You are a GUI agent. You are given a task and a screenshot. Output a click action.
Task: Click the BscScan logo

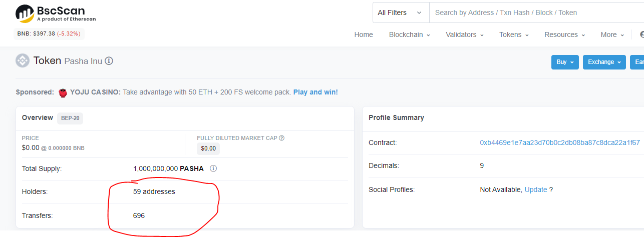[x=56, y=13]
